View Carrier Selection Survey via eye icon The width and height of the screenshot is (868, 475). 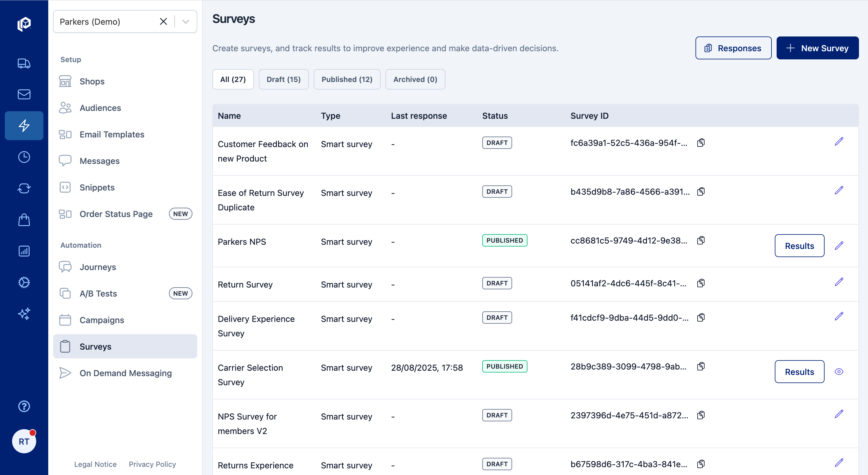click(x=839, y=372)
